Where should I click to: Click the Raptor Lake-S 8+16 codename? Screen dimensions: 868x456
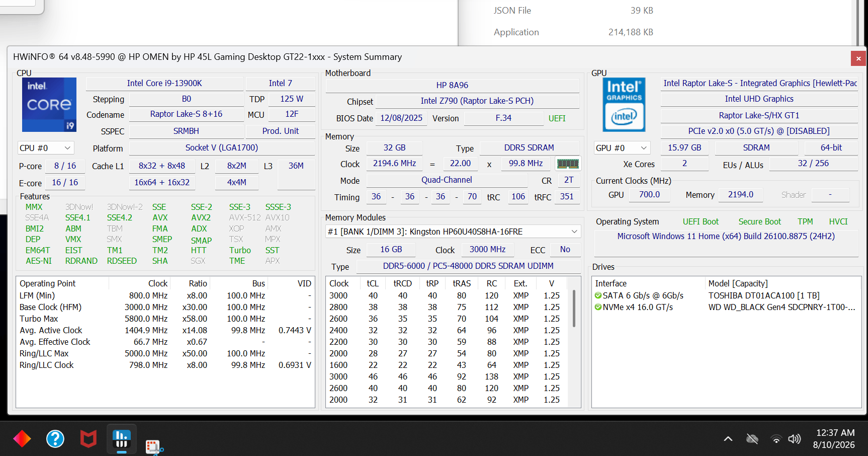click(186, 114)
